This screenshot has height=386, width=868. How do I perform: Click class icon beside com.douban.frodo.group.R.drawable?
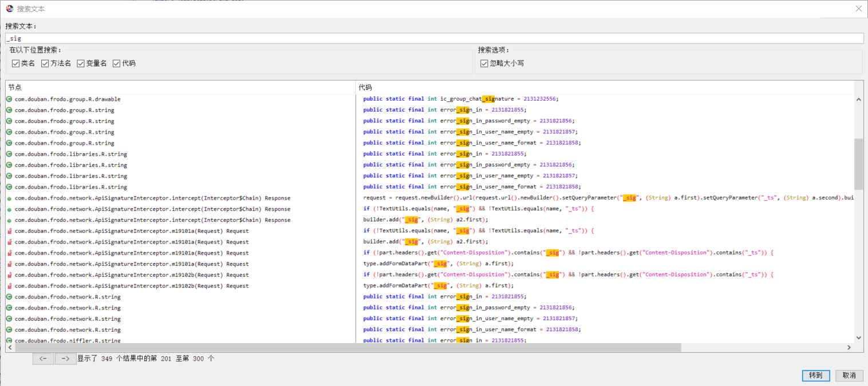point(9,99)
